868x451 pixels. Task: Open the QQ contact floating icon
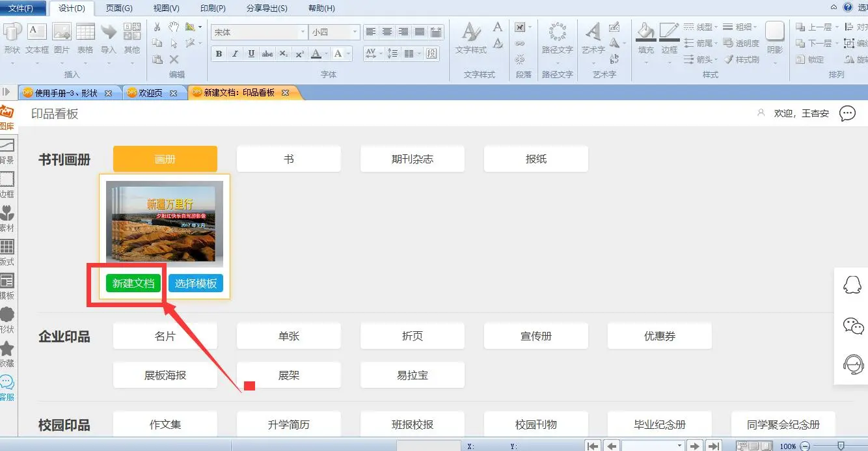coord(852,284)
